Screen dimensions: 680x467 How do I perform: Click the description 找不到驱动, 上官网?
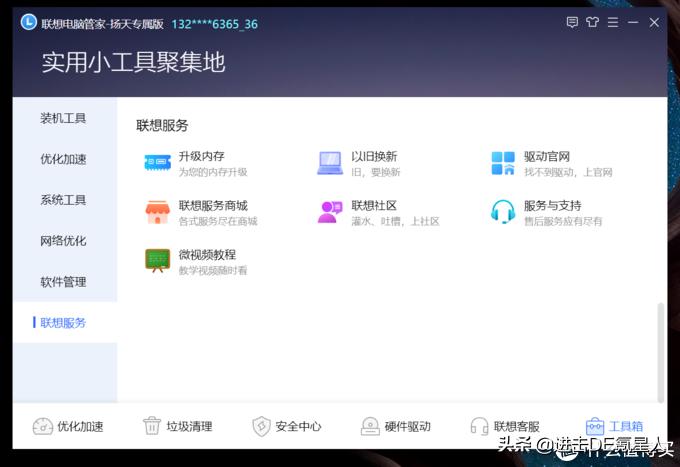pos(568,172)
